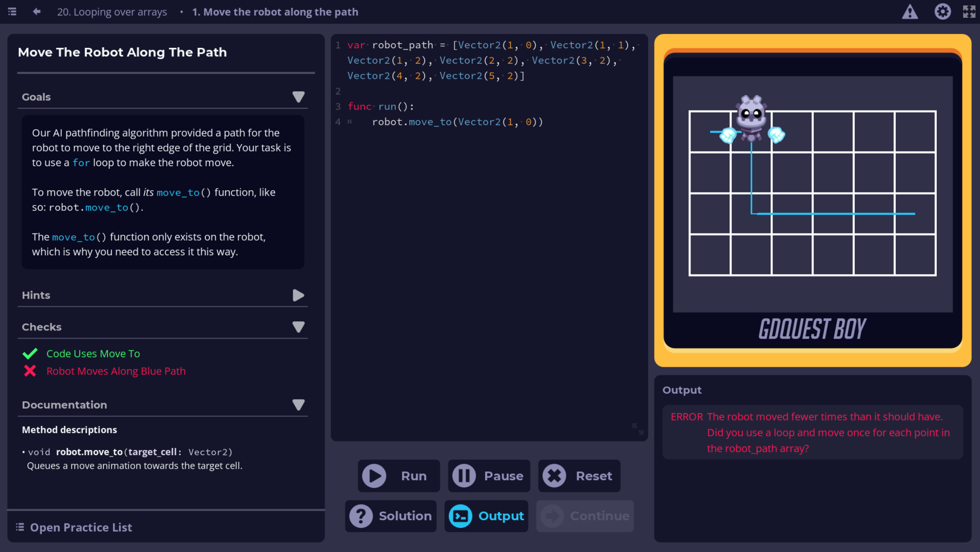Collapse the Goals section

coord(299,96)
